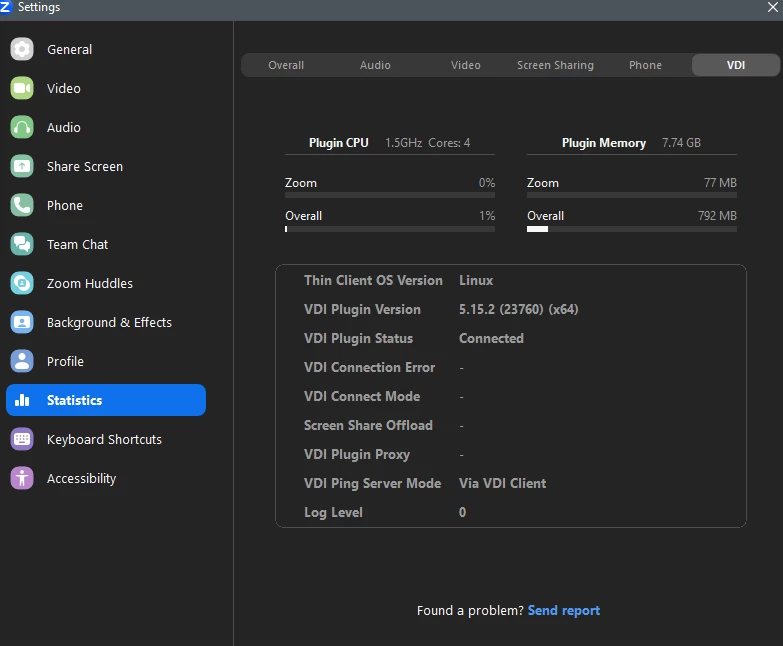Screen dimensions: 783x646
Task: Click the Plugin CPU heading
Action: (339, 143)
